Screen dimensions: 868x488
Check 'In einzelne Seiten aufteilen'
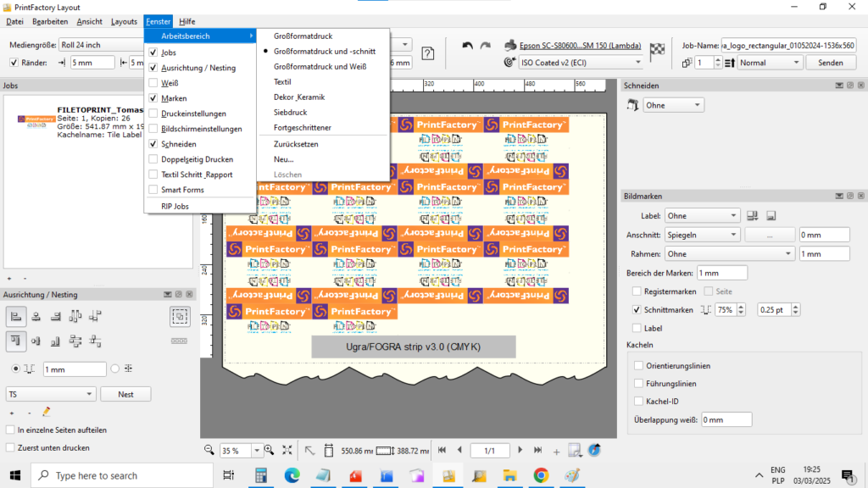coord(12,430)
